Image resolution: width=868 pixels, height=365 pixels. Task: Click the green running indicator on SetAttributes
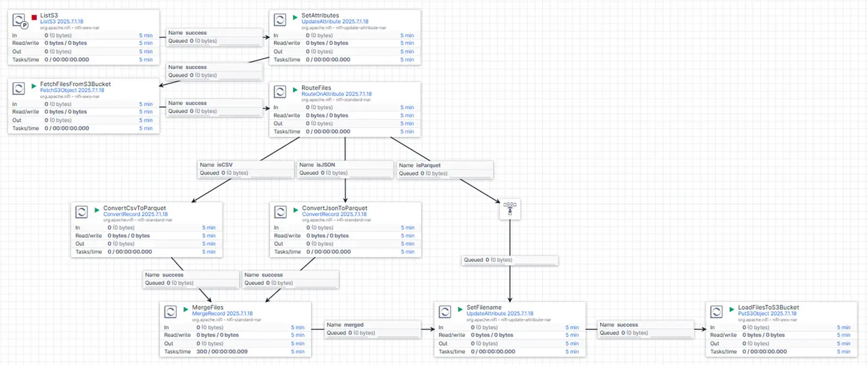click(295, 17)
